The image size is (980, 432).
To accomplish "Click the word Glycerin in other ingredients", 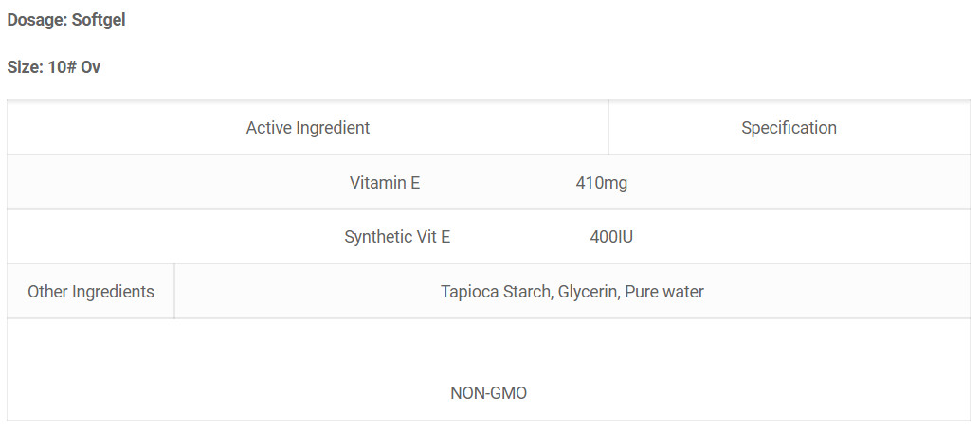I will (x=589, y=292).
